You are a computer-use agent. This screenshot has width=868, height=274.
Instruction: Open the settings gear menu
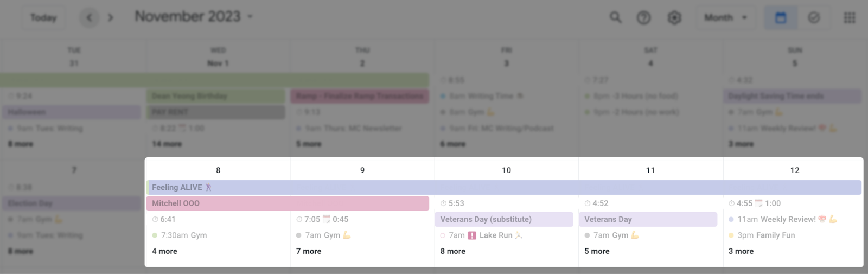click(x=674, y=17)
